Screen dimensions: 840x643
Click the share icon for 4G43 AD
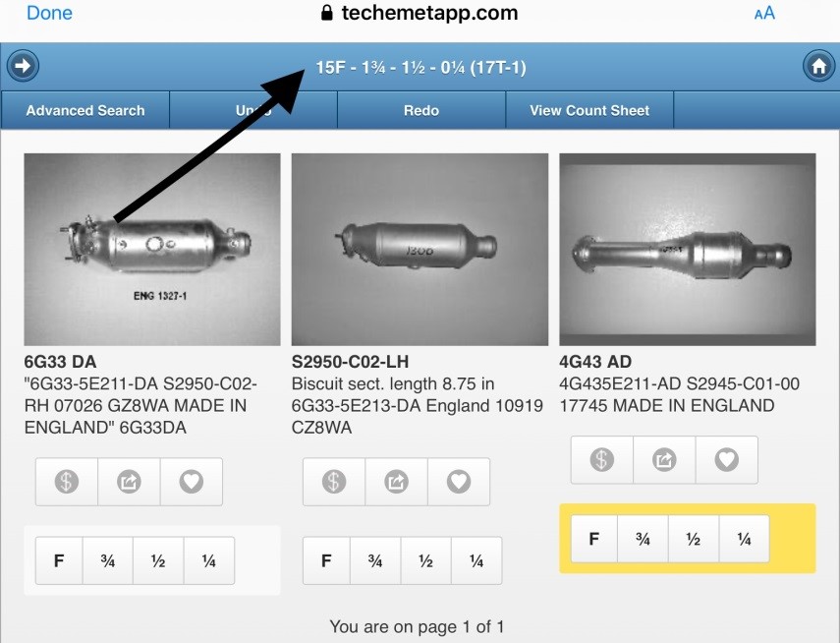[664, 459]
